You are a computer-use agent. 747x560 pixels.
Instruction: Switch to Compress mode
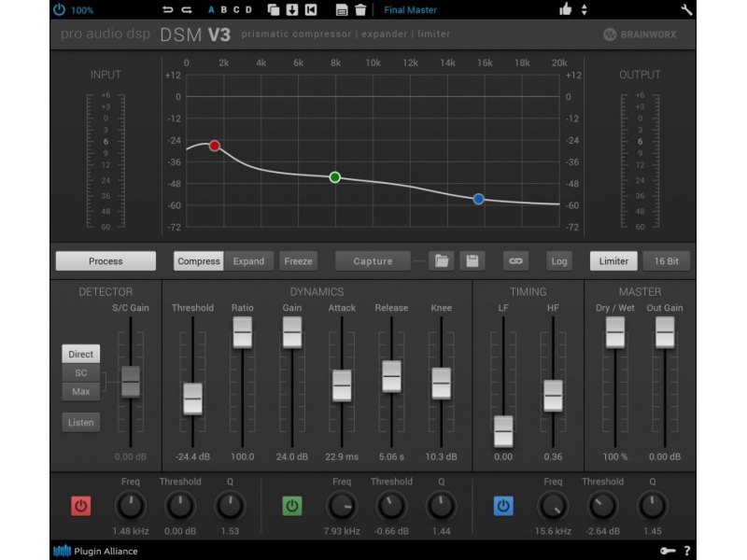(199, 261)
